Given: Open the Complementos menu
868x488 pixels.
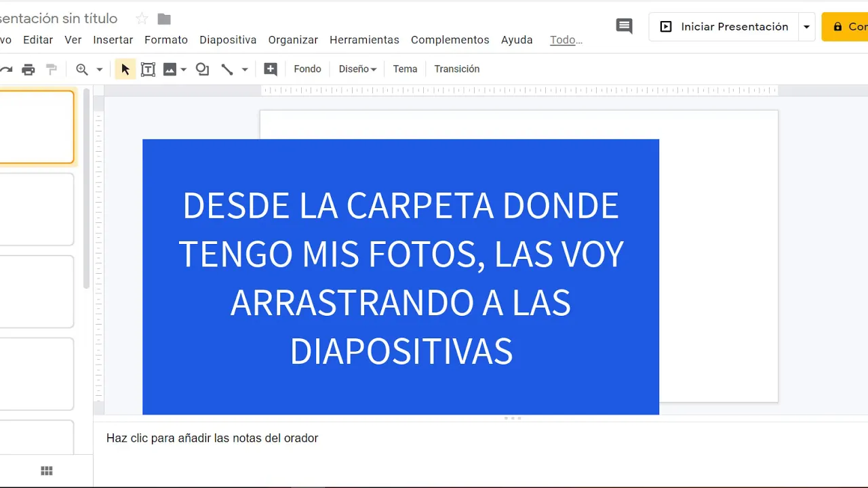Looking at the screenshot, I should click(x=450, y=40).
